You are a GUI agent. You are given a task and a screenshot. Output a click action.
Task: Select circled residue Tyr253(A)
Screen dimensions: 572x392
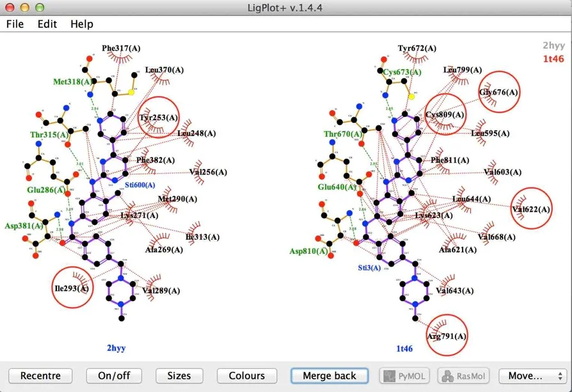pyautogui.click(x=158, y=118)
